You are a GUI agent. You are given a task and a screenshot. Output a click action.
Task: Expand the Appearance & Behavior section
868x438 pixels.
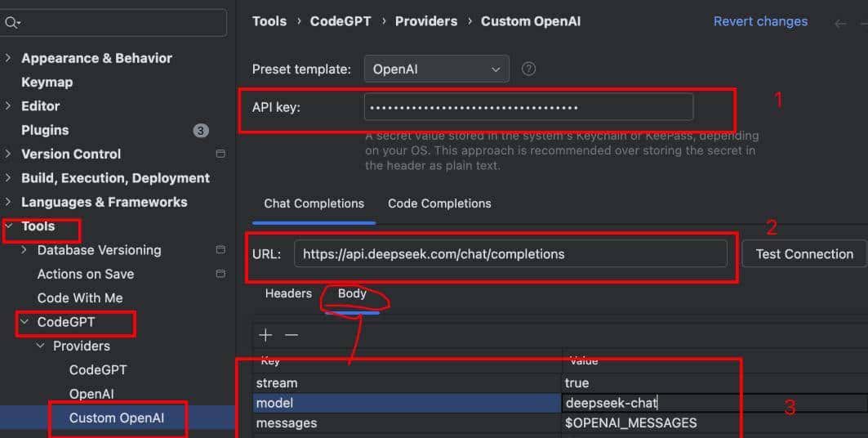[8, 58]
